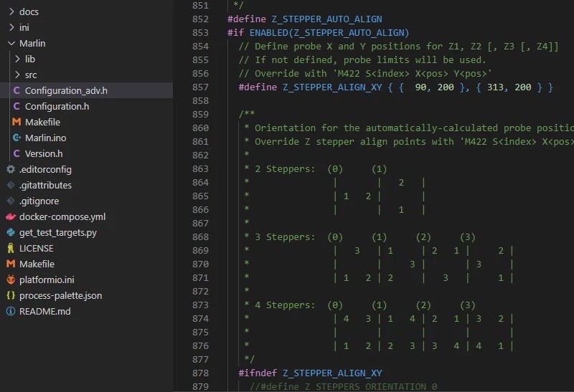This screenshot has height=392, width=574.
Task: Open the docs folder
Action: click(x=29, y=11)
